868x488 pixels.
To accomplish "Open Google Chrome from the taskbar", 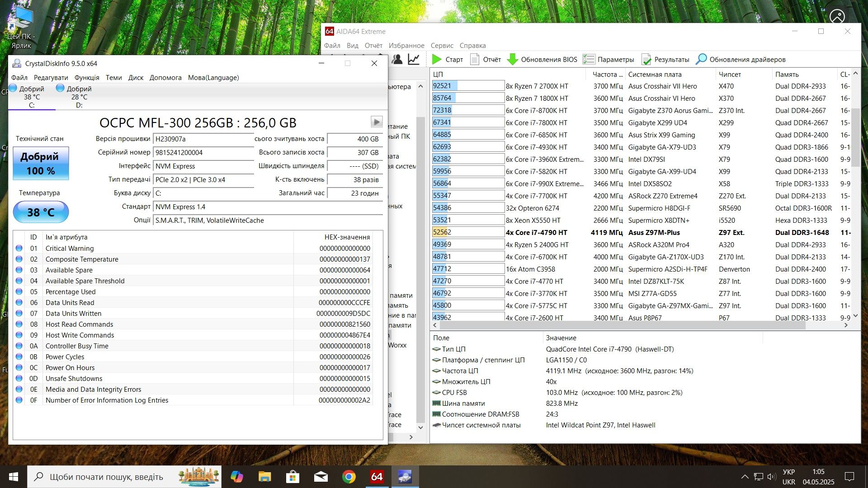I will [349, 477].
